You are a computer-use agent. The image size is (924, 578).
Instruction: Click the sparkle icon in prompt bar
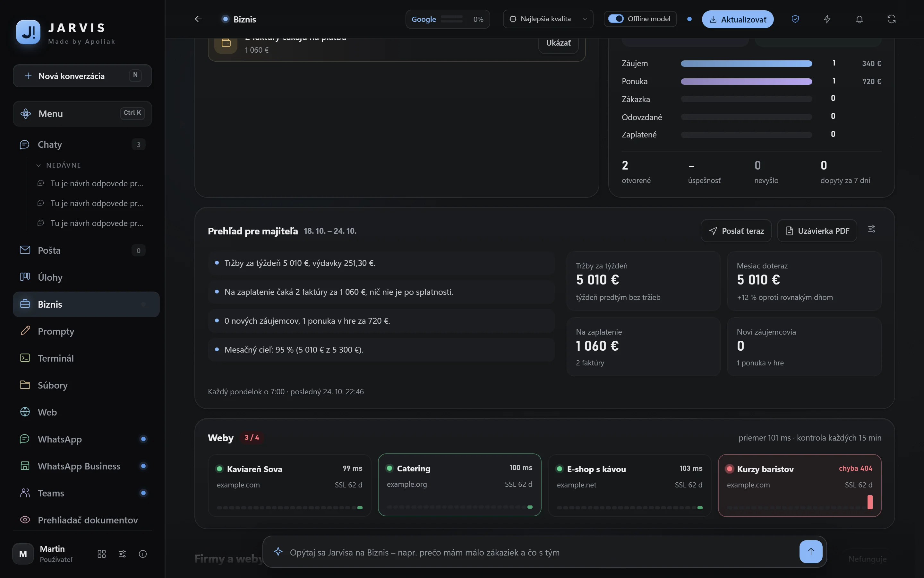coord(278,551)
